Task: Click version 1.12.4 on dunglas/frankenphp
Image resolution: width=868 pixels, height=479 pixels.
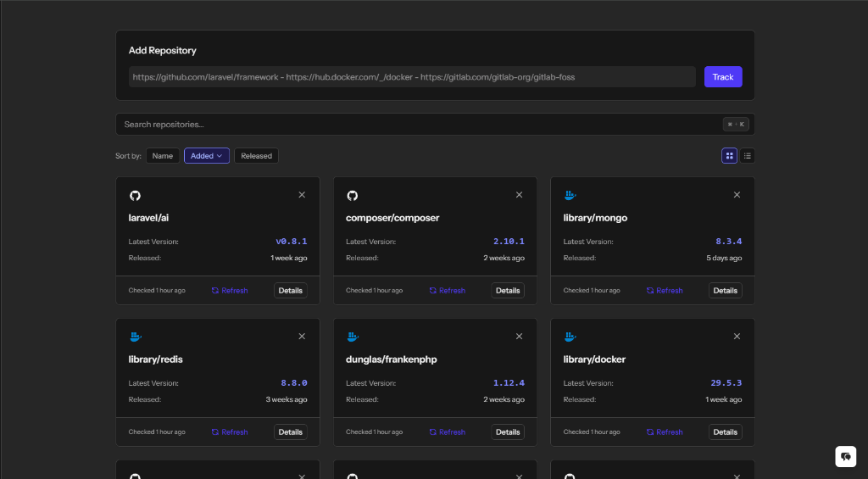Action: point(509,382)
